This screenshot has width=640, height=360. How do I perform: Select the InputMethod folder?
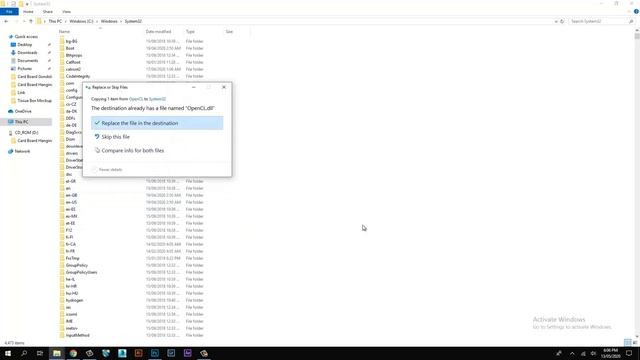click(x=77, y=336)
